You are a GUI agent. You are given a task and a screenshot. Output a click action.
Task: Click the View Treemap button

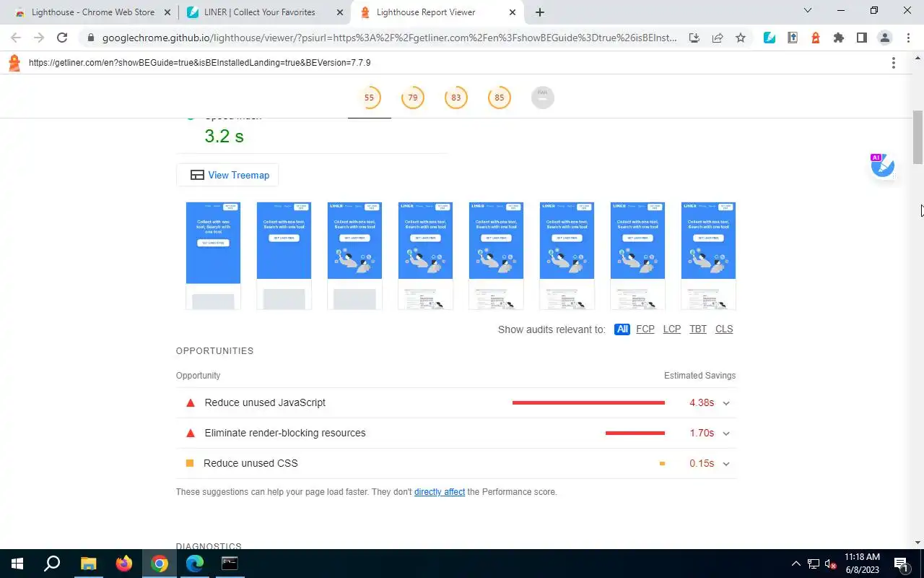click(227, 175)
